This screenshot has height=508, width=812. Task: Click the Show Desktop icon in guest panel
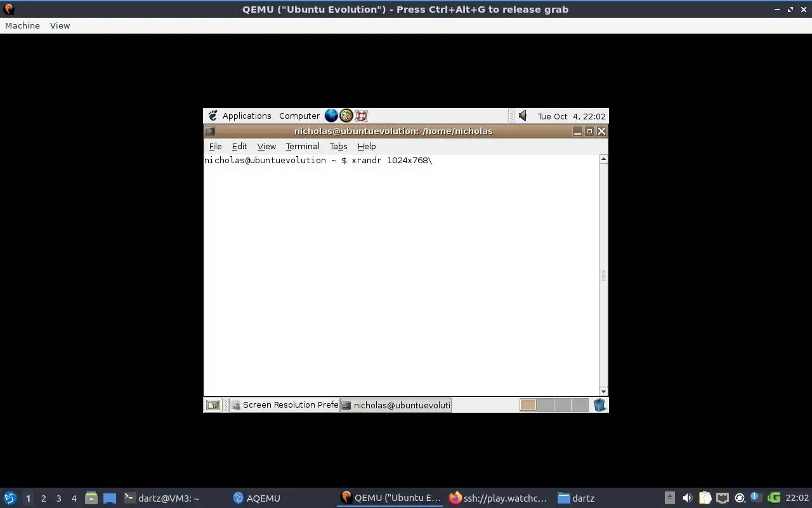[x=213, y=405]
